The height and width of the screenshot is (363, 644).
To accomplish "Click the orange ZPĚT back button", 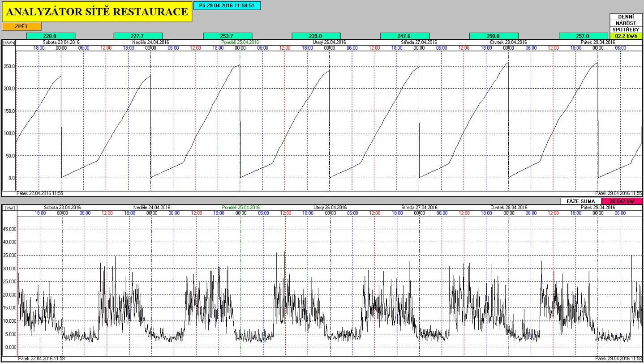I will (x=21, y=27).
